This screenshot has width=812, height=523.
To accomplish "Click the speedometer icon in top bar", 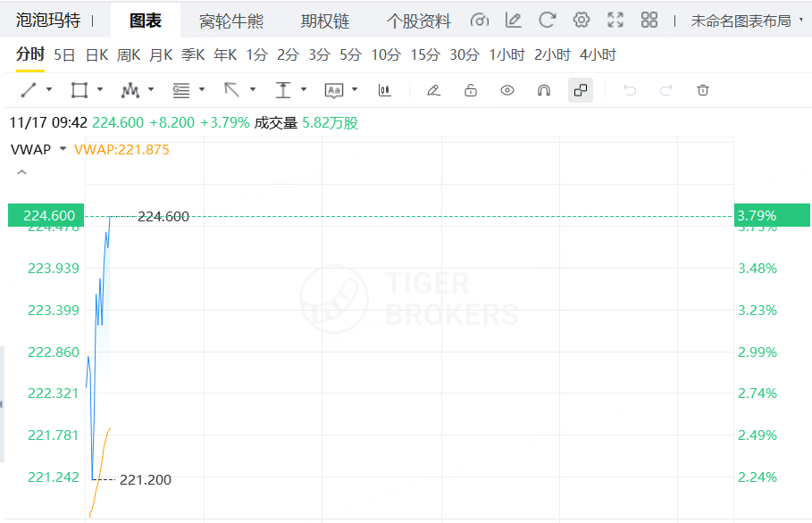I will tap(480, 21).
